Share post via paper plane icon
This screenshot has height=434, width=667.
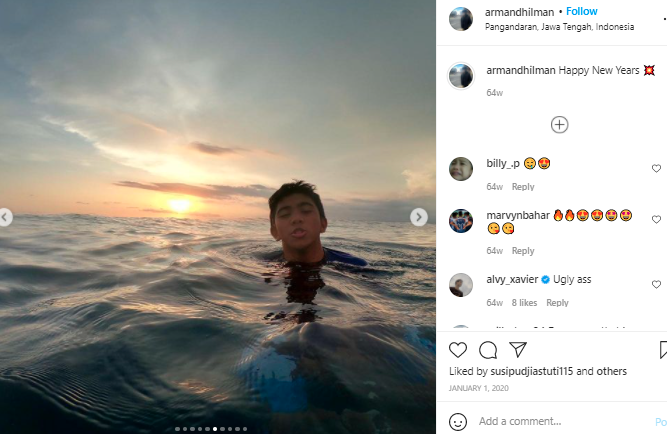518,350
